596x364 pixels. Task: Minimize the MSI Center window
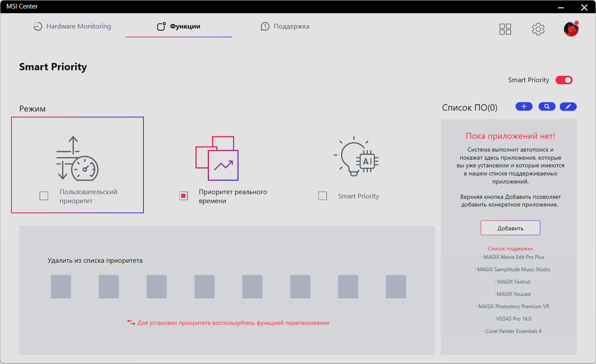click(x=561, y=7)
